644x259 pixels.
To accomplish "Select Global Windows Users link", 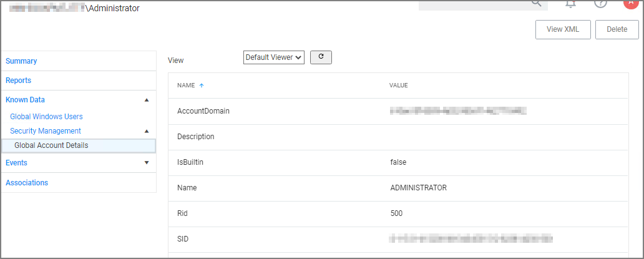I will click(46, 117).
